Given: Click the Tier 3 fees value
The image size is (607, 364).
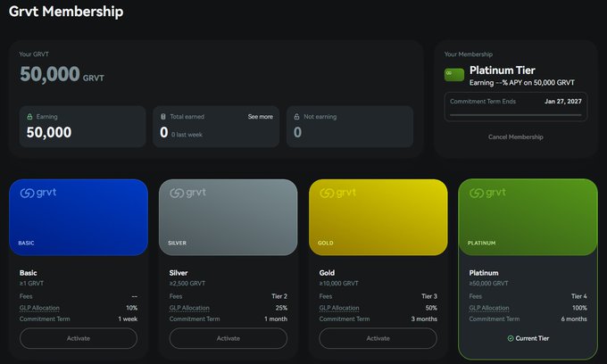Looking at the screenshot, I should tap(429, 296).
